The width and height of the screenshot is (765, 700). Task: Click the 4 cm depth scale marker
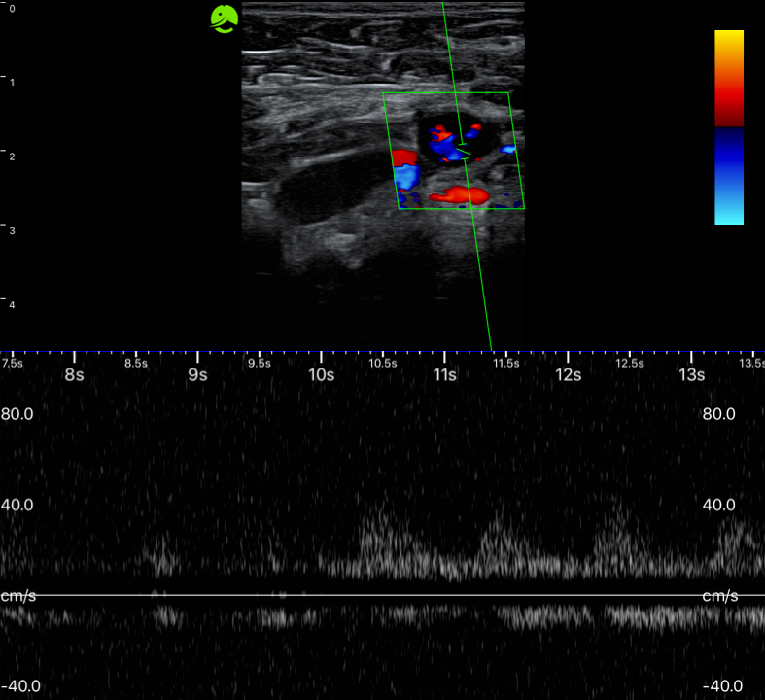click(11, 306)
